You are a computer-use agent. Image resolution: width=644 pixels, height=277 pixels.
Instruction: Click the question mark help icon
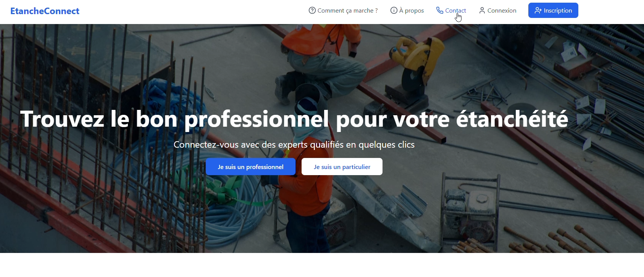coord(312,10)
